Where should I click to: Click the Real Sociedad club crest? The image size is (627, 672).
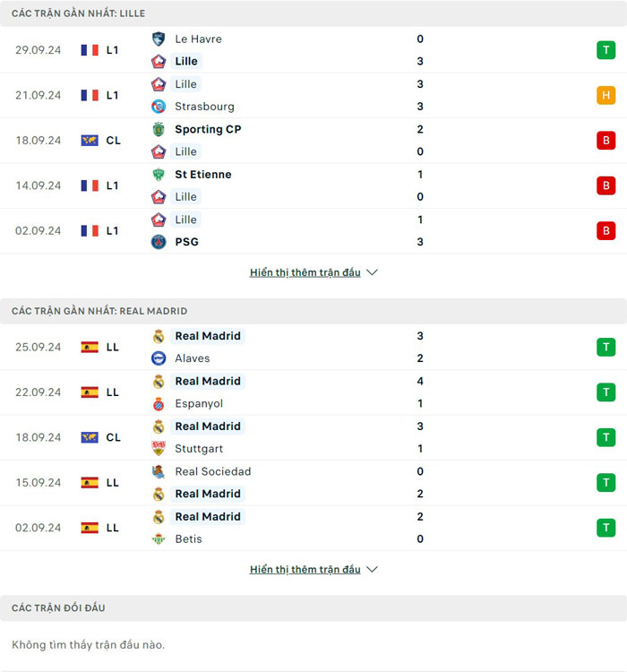click(159, 471)
